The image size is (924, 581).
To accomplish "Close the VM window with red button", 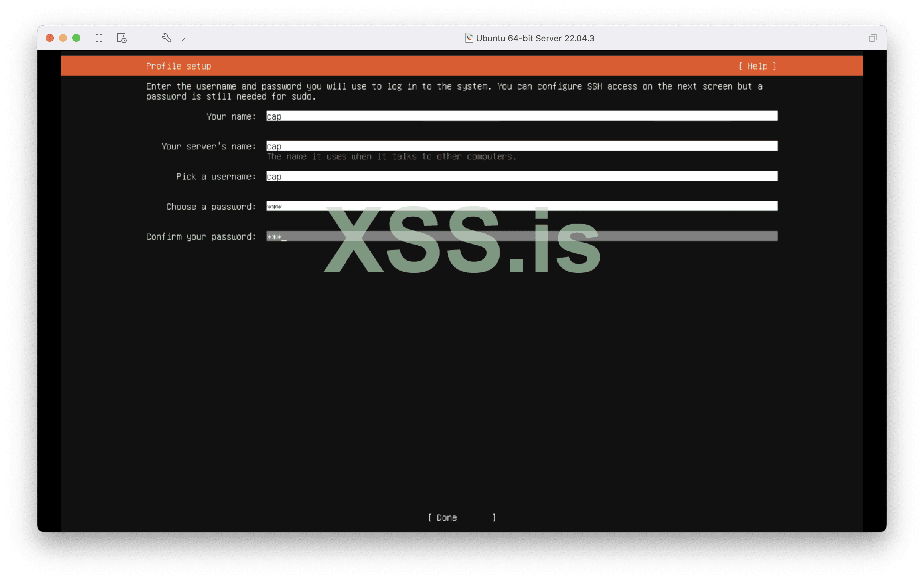I will [50, 38].
